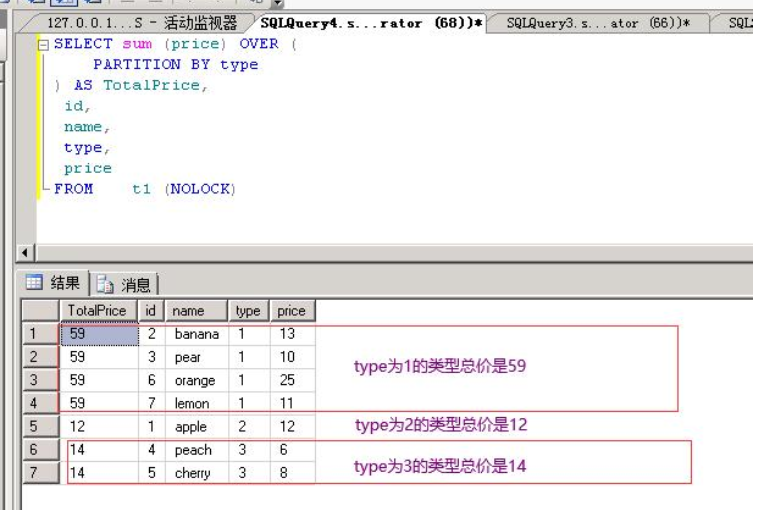This screenshot has height=510, width=760.
Task: Click TotalPrice 12 in apple row
Action: 99,427
